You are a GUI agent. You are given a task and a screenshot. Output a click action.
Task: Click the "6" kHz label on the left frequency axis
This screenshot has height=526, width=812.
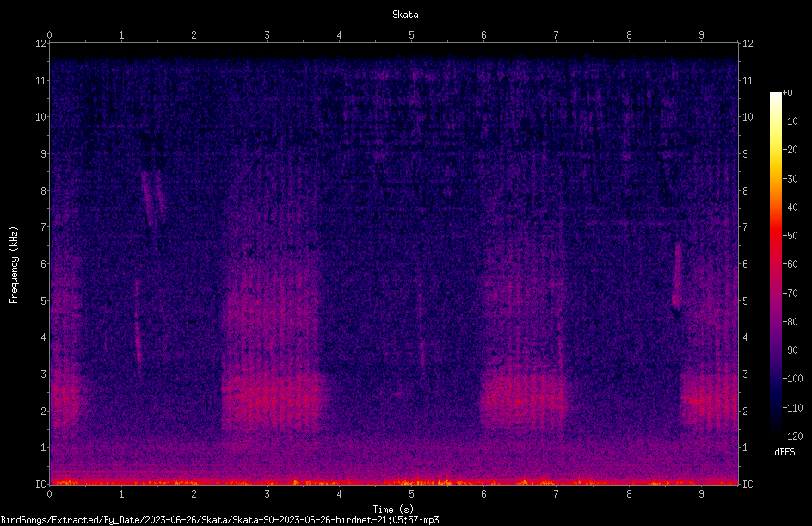pyautogui.click(x=44, y=264)
